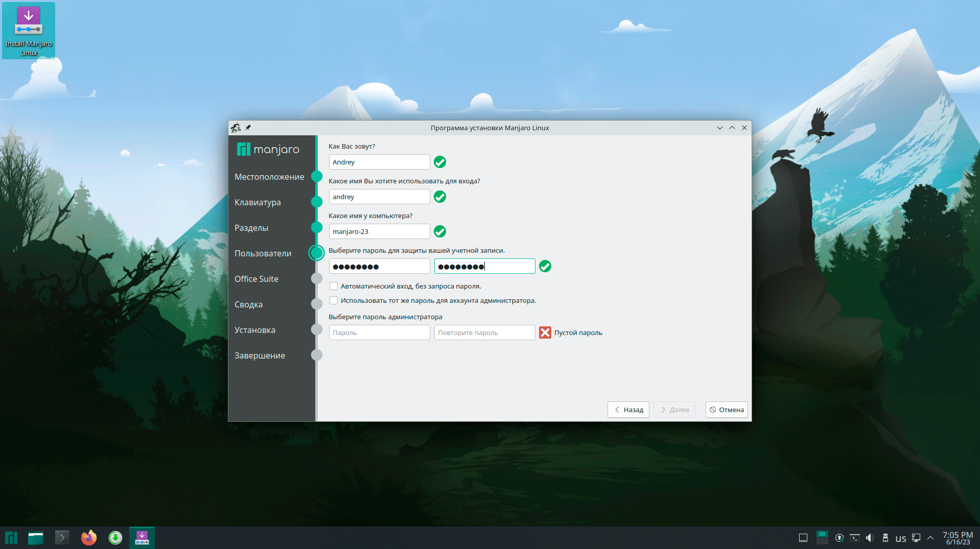The width and height of the screenshot is (980, 549).
Task: Select the 'Установка' step in sidebar
Action: (x=255, y=330)
